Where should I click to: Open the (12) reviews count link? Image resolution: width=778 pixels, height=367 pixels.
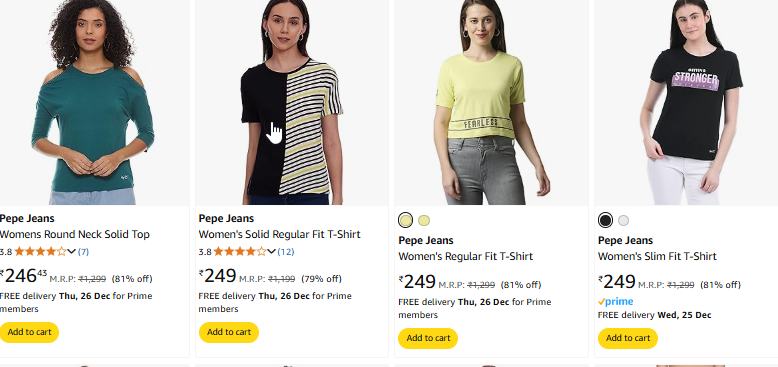(286, 251)
